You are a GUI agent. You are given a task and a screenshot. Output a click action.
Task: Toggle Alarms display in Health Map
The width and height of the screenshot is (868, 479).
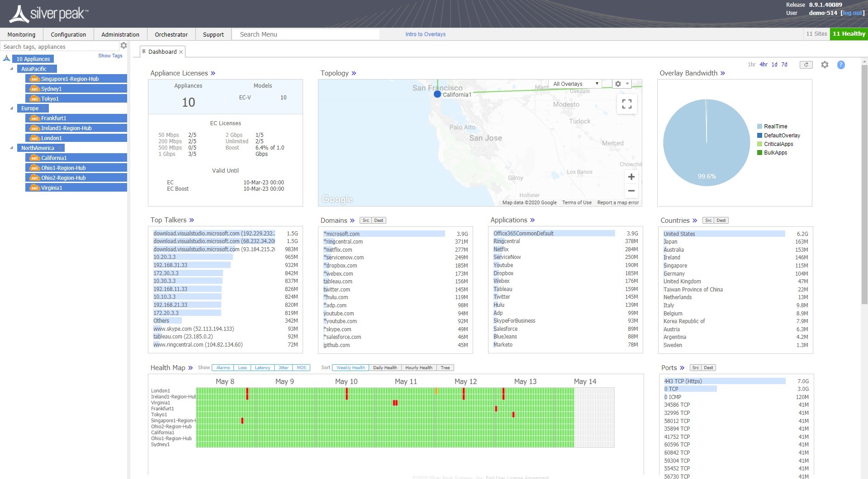223,368
